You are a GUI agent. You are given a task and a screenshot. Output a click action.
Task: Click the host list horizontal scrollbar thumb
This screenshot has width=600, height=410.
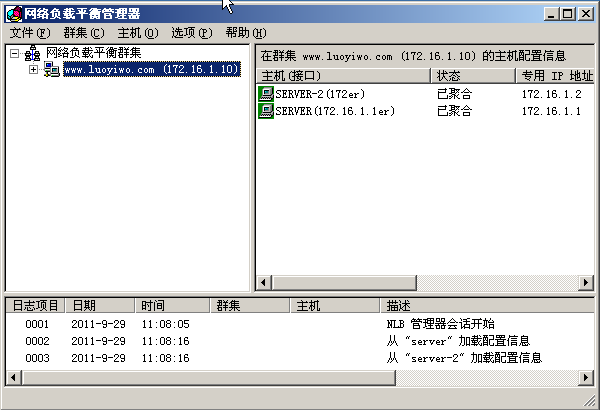click(x=344, y=283)
